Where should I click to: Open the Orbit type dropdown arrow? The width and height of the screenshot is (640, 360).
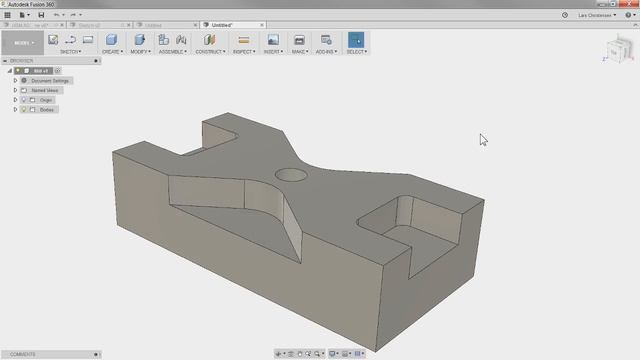(x=284, y=354)
